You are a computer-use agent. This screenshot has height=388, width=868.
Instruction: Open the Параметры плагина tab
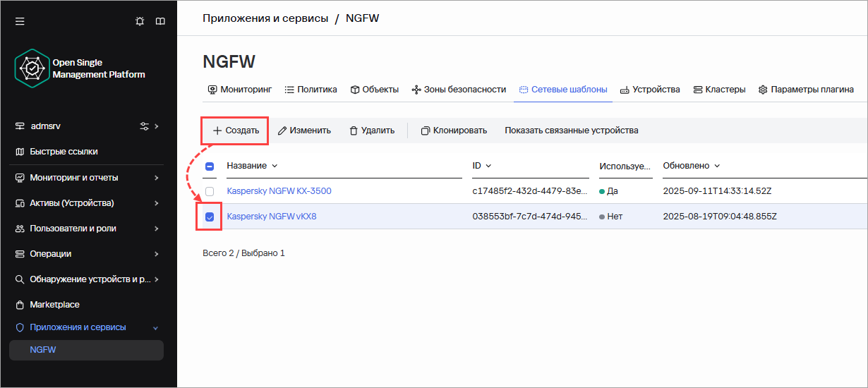[x=806, y=90]
